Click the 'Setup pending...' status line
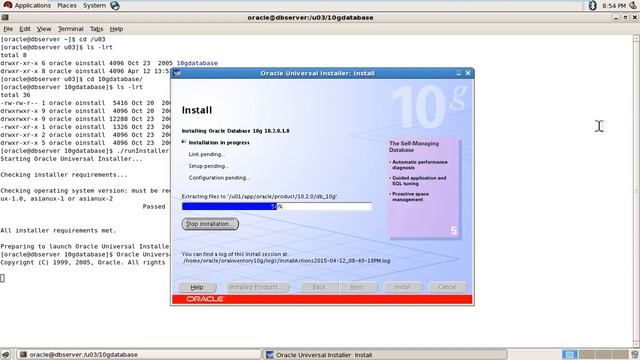This screenshot has width=640, height=360. pyautogui.click(x=209, y=166)
